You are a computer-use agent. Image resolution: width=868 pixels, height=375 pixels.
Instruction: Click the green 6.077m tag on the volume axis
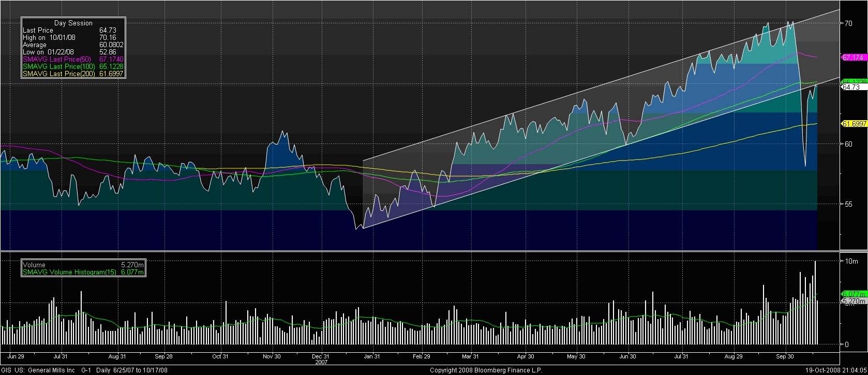854,294
